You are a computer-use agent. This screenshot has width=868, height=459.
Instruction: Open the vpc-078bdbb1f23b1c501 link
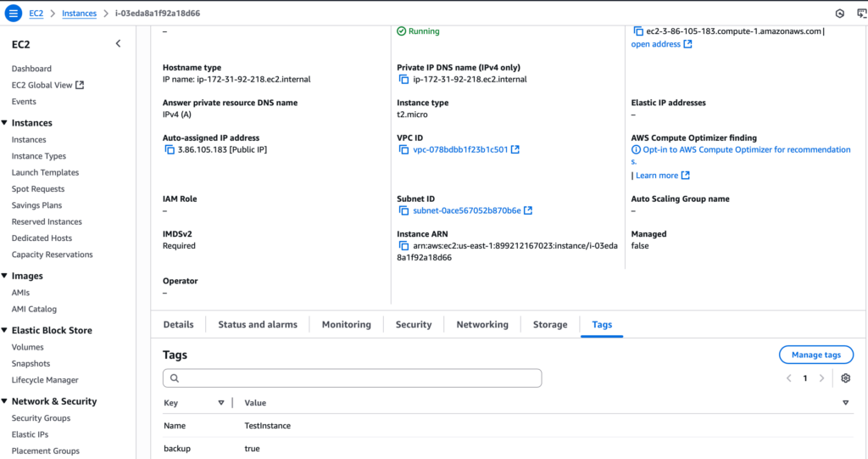coord(460,150)
